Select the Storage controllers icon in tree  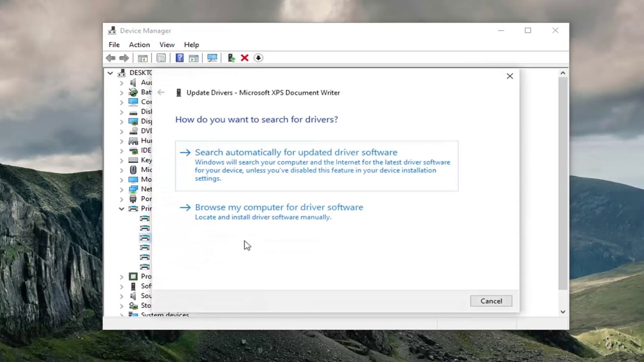(x=133, y=305)
